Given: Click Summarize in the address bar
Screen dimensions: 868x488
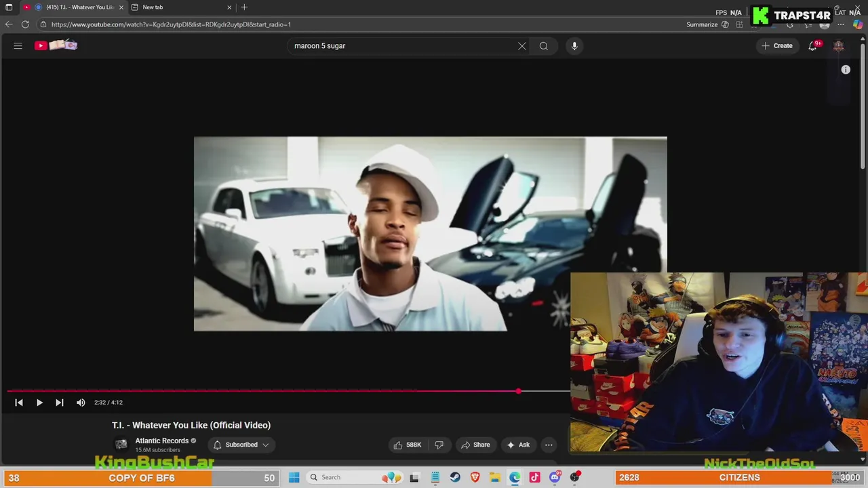Looking at the screenshot, I should coord(707,24).
